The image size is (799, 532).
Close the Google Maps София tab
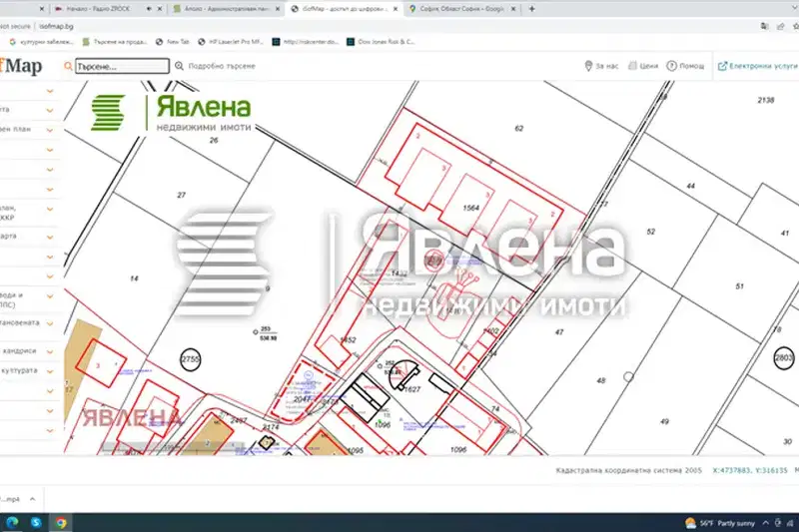point(513,9)
